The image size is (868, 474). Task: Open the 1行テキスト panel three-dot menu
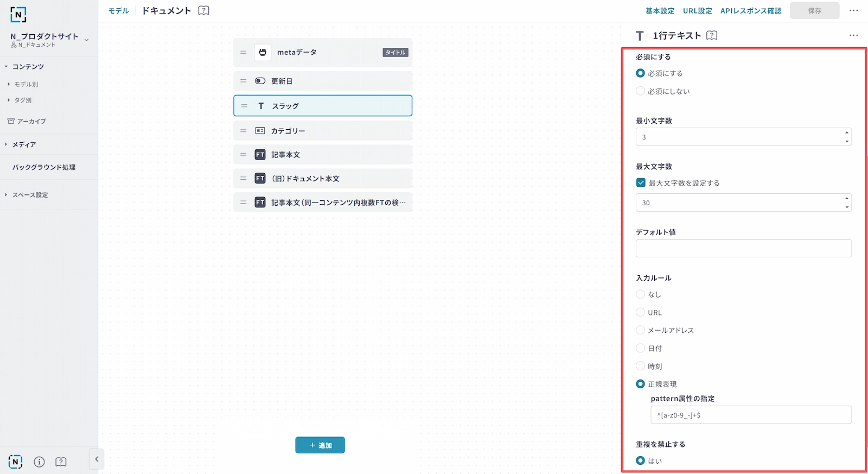(853, 35)
